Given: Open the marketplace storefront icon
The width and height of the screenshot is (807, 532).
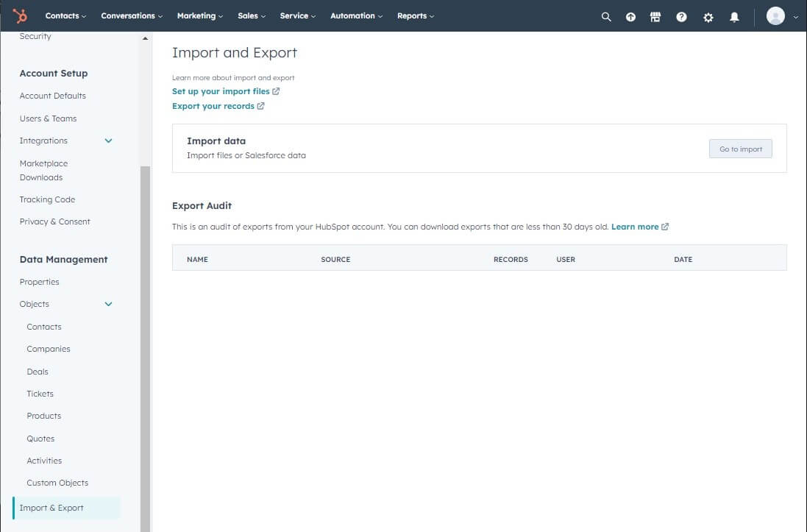Looking at the screenshot, I should click(x=655, y=17).
